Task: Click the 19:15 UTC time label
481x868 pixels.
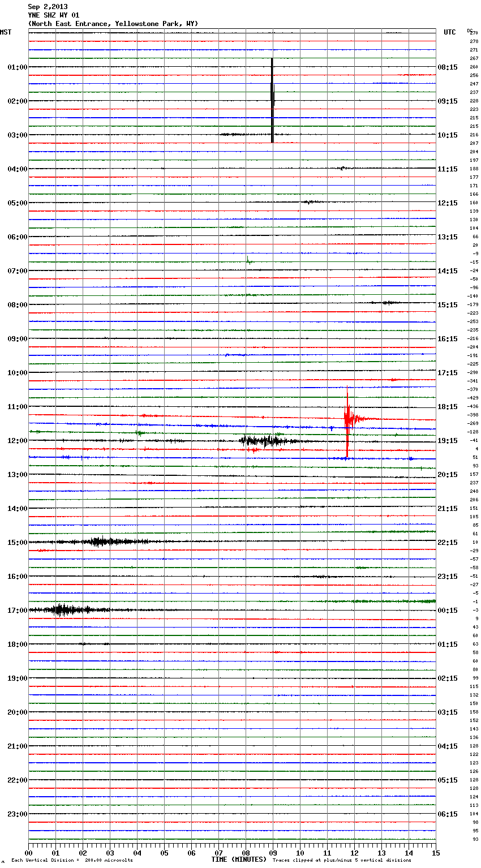Action: pyautogui.click(x=448, y=441)
